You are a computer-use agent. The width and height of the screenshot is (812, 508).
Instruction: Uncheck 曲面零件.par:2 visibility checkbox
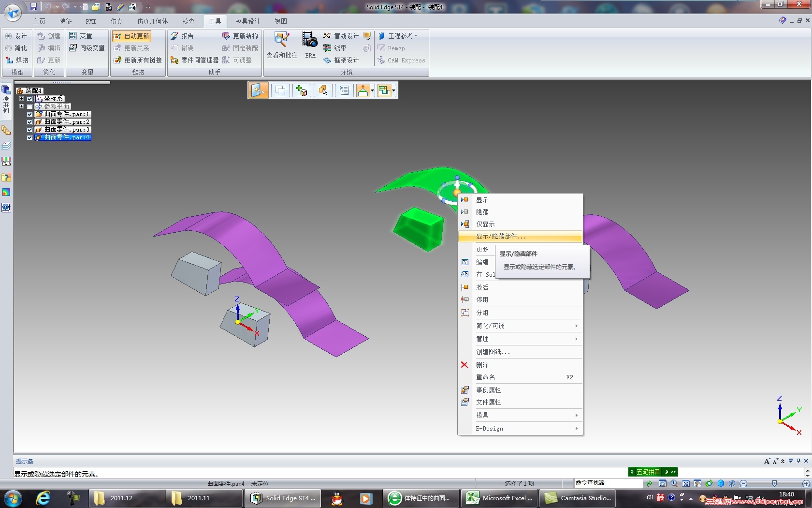[x=29, y=122]
